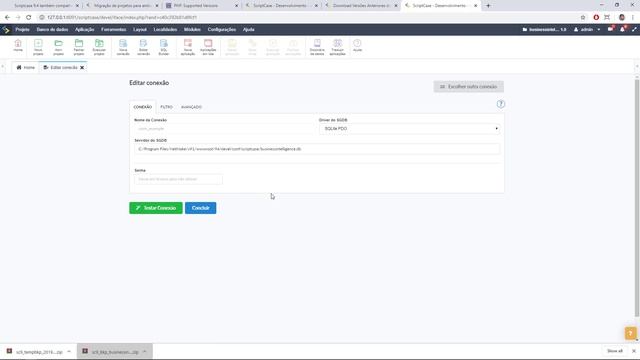Click the messages icon in header
The width and height of the screenshot is (640, 360).
click(610, 29)
